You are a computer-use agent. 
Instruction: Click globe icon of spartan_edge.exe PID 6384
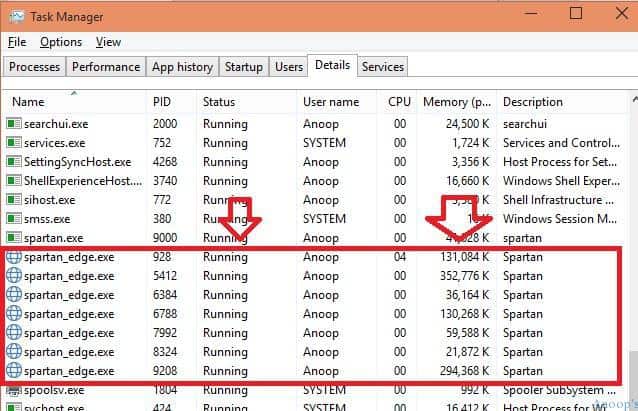(14, 295)
